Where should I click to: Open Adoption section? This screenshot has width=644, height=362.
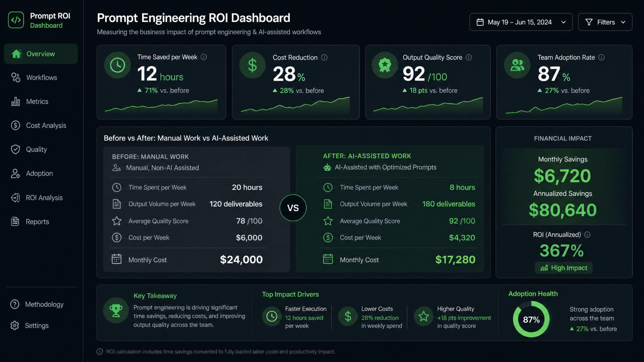[41, 173]
